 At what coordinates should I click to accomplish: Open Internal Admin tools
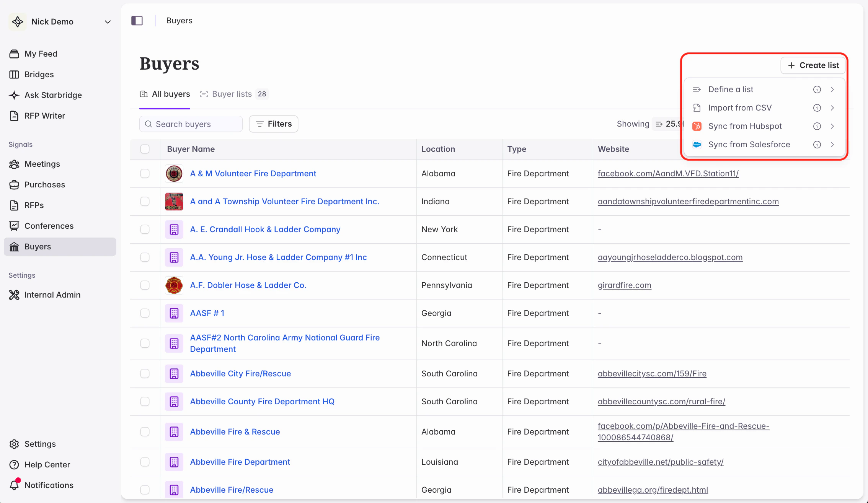52,295
